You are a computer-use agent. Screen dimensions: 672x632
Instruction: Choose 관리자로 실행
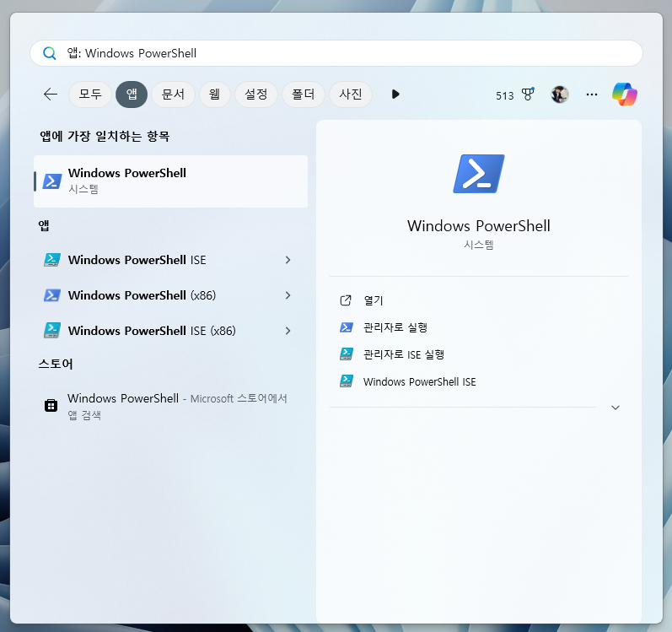point(395,327)
